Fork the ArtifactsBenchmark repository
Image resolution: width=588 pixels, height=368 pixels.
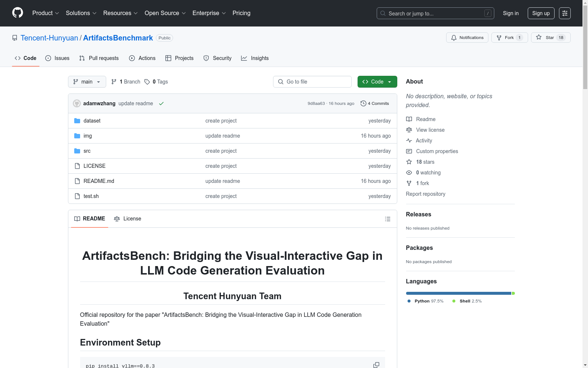[x=510, y=38]
